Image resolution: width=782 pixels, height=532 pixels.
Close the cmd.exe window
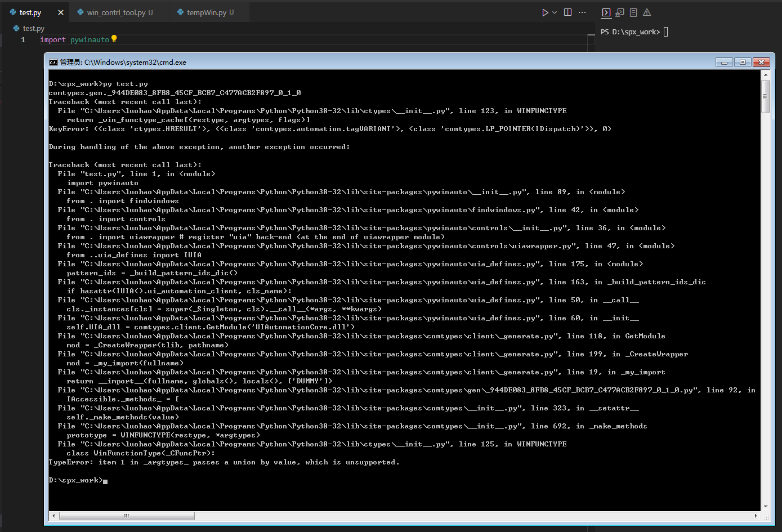point(762,62)
